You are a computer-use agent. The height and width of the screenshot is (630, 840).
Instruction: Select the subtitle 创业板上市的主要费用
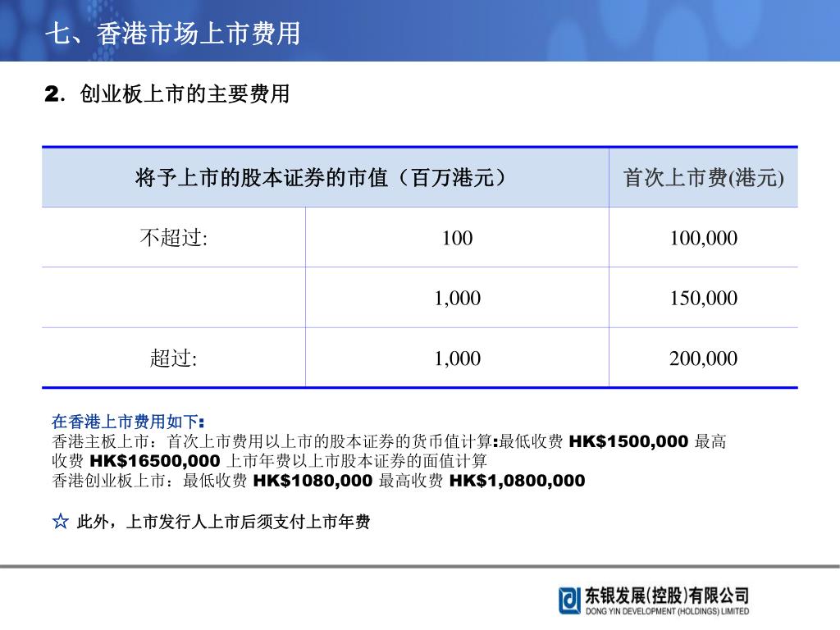[185, 94]
